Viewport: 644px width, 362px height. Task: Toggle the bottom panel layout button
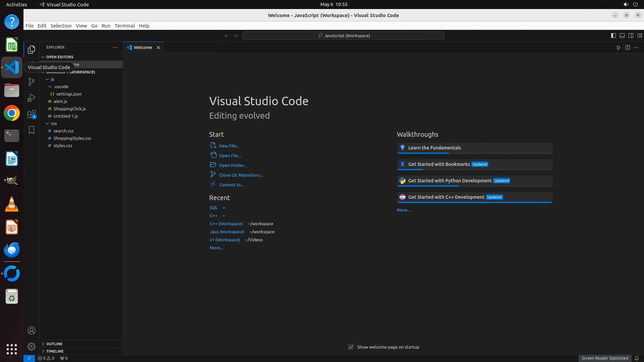pos(622,36)
